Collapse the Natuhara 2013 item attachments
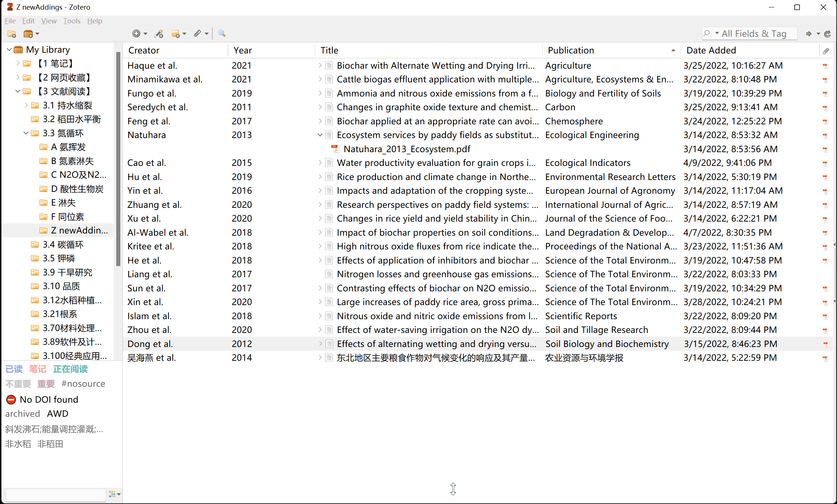837x504 pixels. (x=320, y=135)
